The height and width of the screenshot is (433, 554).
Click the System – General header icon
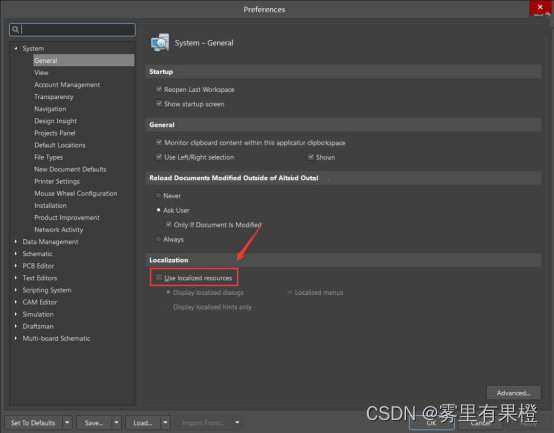[160, 43]
